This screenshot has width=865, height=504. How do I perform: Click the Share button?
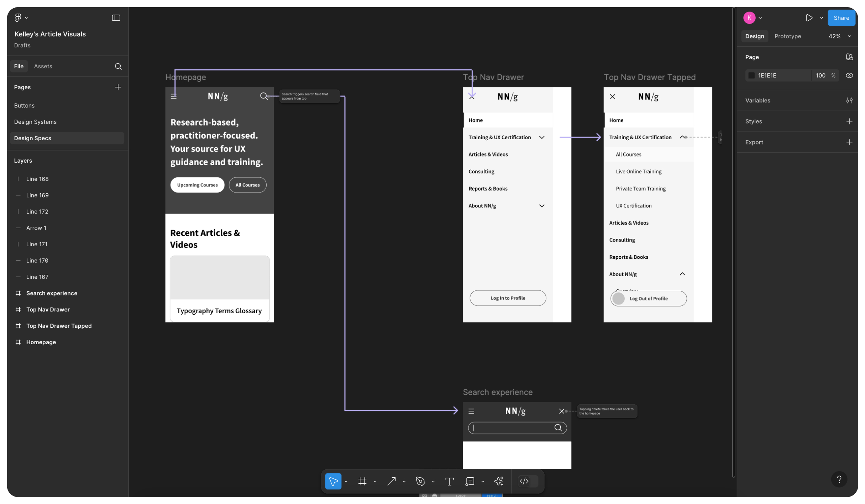coord(841,18)
